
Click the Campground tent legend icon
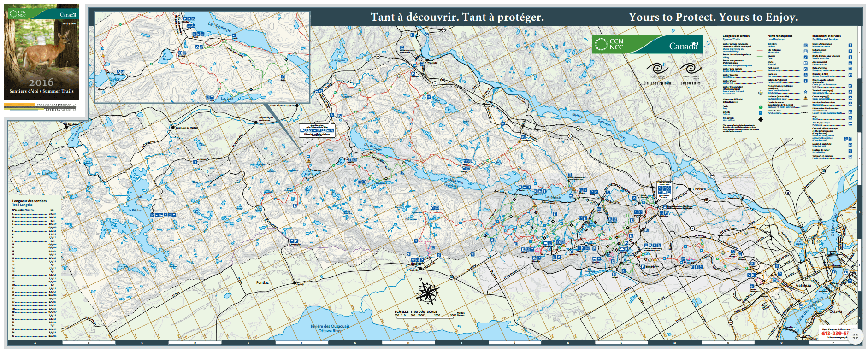[x=850, y=92]
